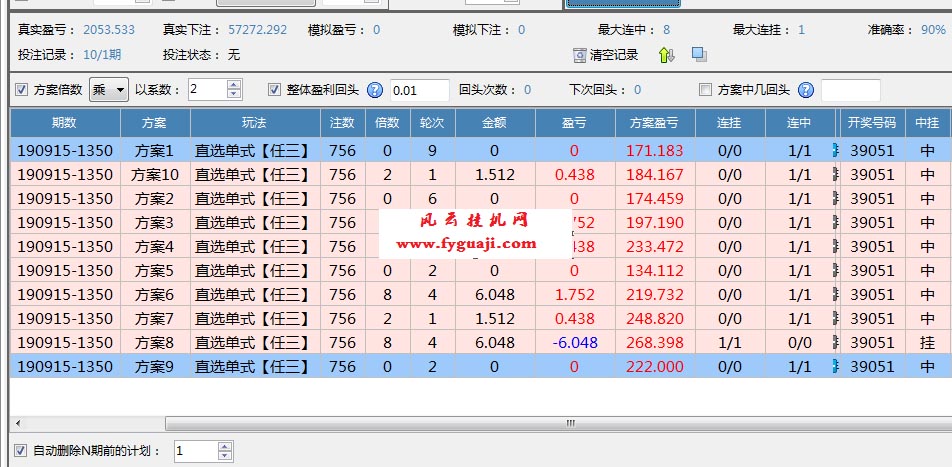952x467 pixels.
Task: Click the 挂 status cell of 方案8
Action: 928,343
